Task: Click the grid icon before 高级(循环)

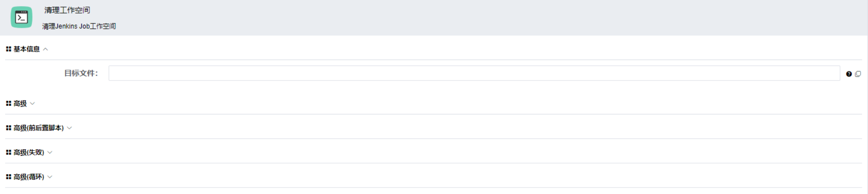Action: point(8,177)
